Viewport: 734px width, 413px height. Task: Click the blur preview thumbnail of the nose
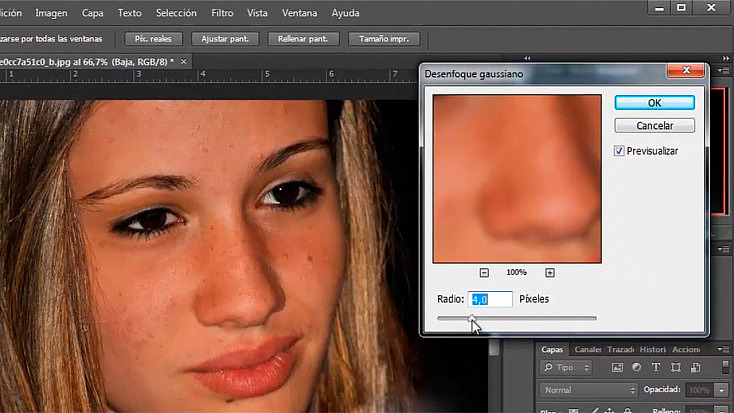pos(517,179)
